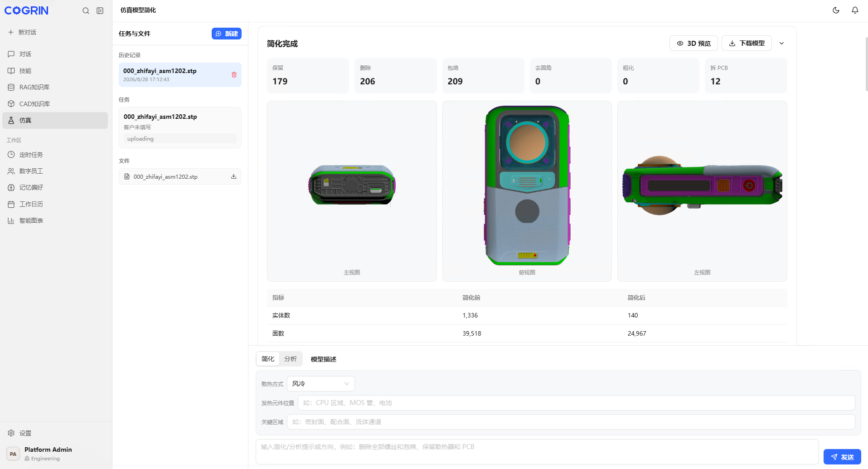The height and width of the screenshot is (469, 868).
Task: Click the 实体数 table row label
Action: tap(281, 315)
